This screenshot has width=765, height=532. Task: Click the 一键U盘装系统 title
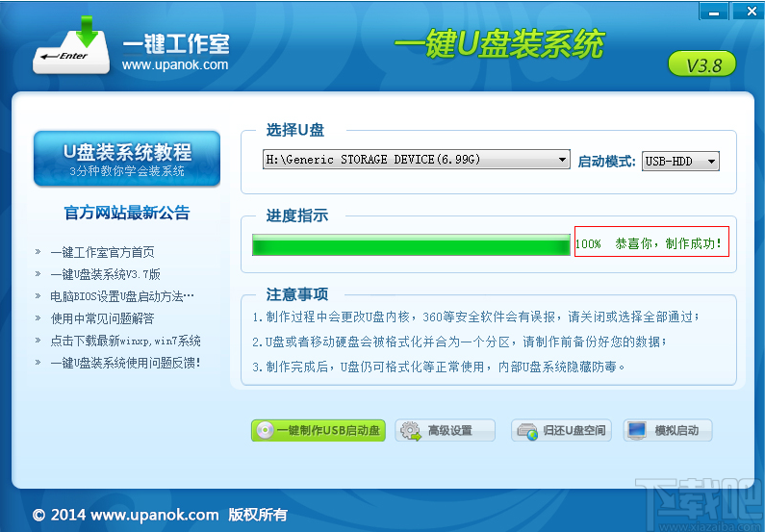coord(499,45)
